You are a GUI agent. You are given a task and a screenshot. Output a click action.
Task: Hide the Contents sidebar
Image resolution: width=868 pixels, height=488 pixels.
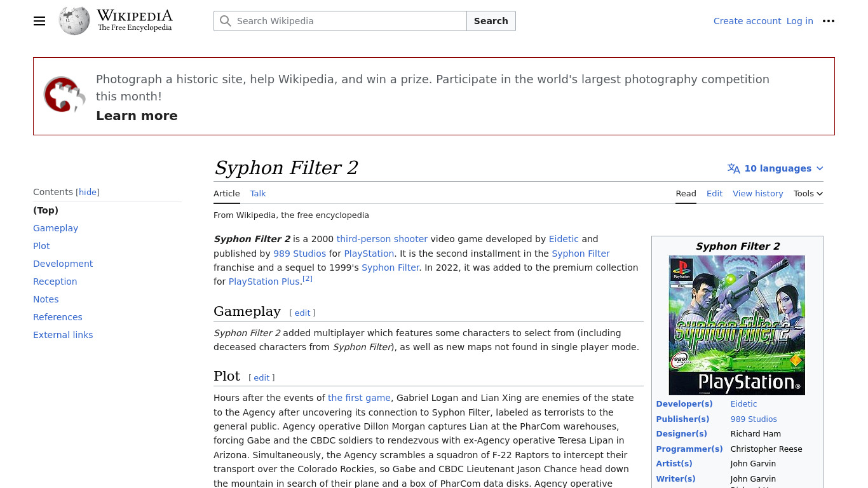pos(88,192)
